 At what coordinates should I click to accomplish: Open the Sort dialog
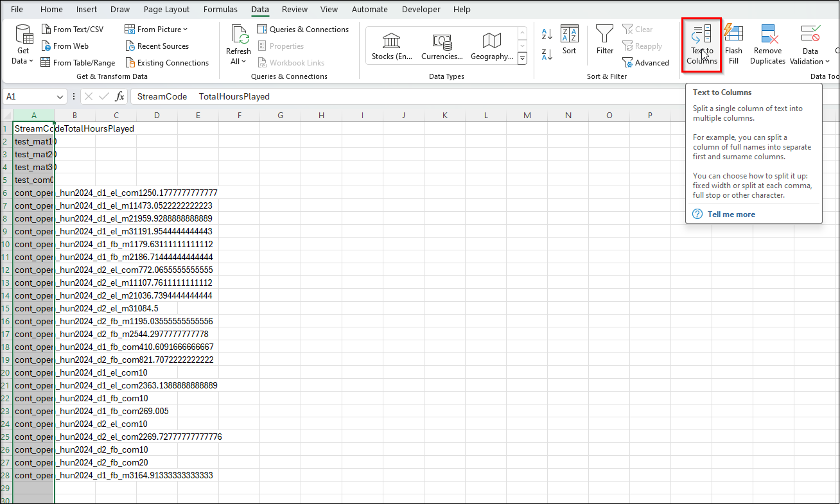click(x=569, y=40)
